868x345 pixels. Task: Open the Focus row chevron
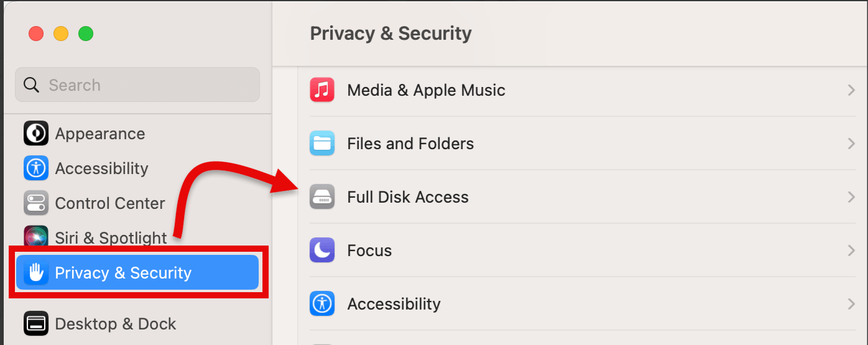point(851,251)
